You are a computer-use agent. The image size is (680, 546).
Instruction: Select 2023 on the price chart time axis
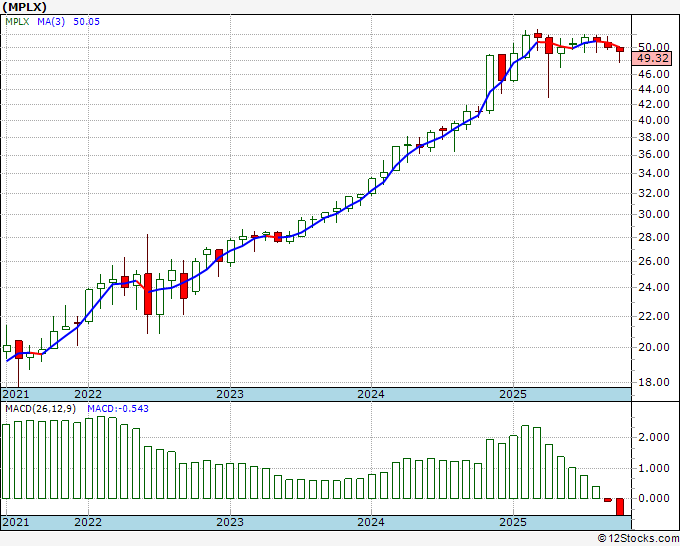tap(230, 394)
